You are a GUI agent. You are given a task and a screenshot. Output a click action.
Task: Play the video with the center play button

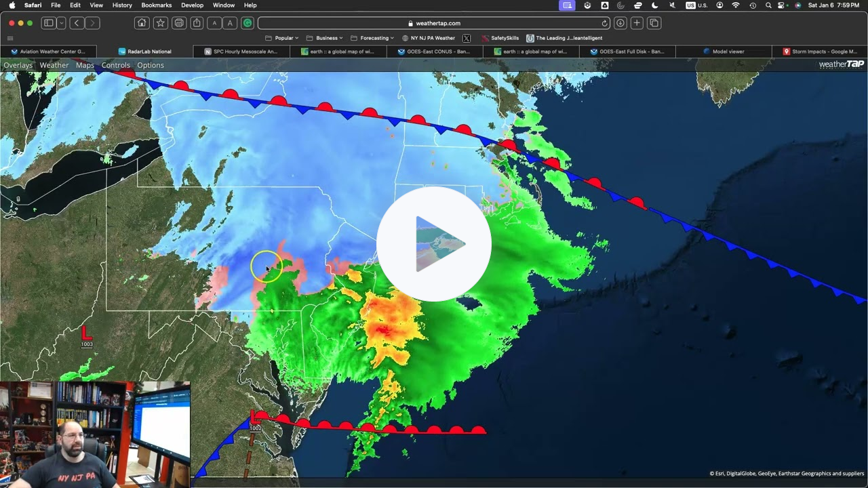434,243
